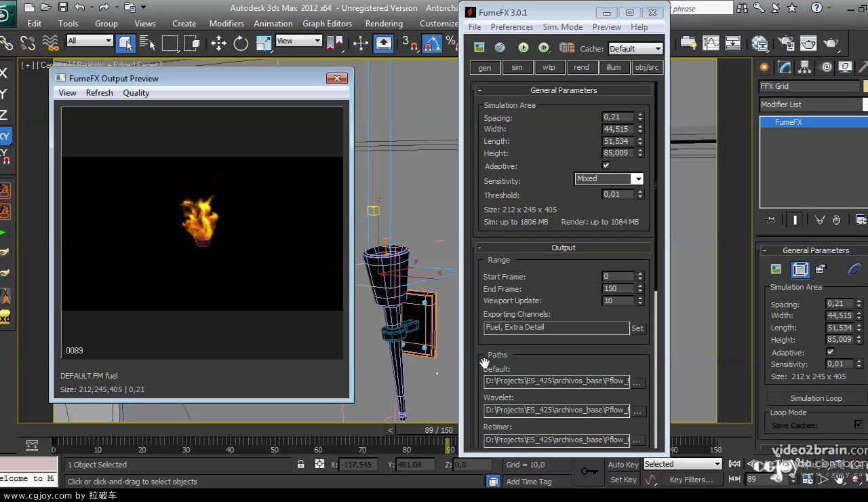Browse for the Default cache path
Image resolution: width=868 pixels, height=502 pixels.
(x=637, y=383)
